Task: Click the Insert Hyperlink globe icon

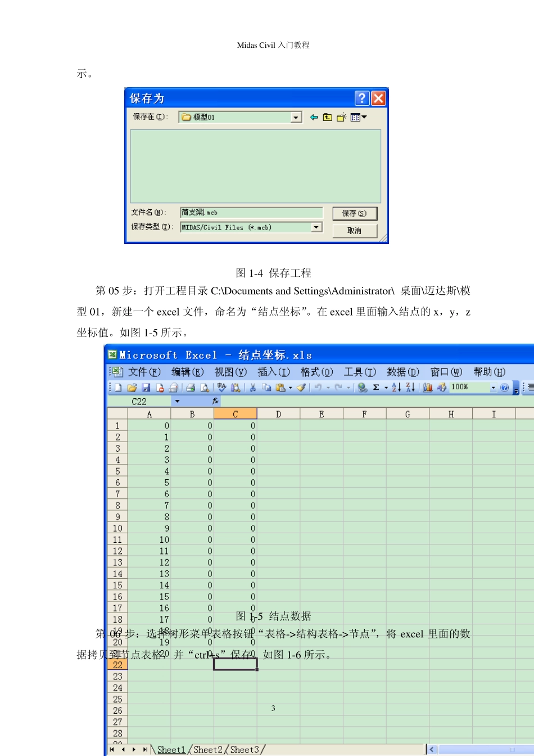Action: coord(363,388)
